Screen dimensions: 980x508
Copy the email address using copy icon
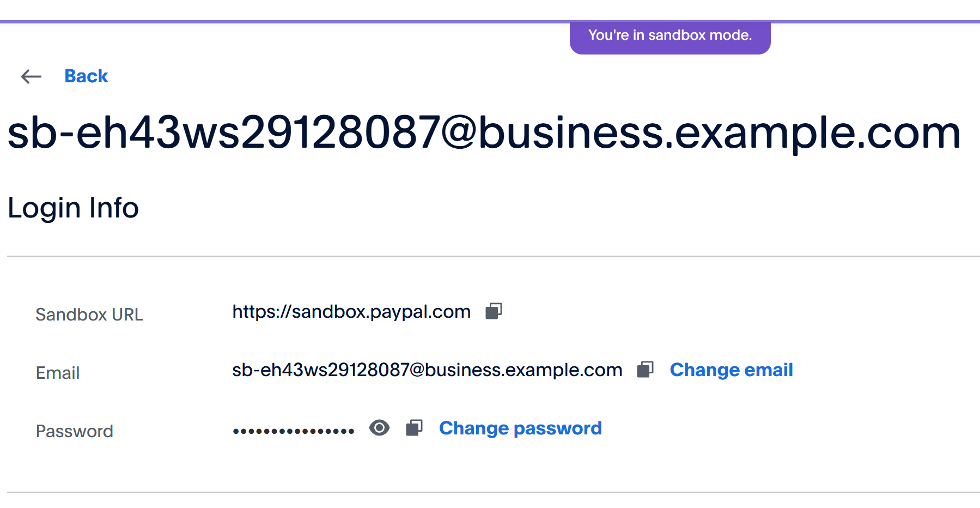point(645,370)
